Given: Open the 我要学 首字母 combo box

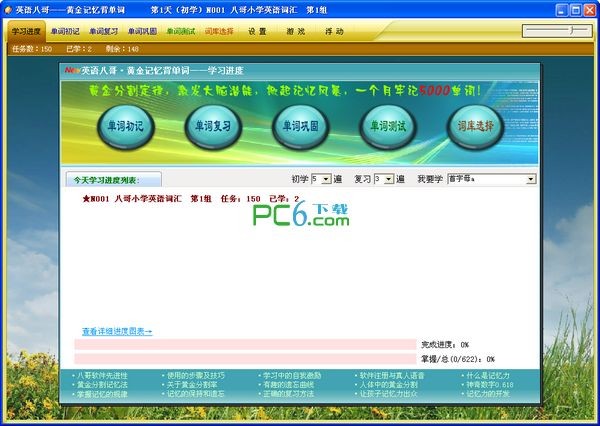Looking at the screenshot, I should click(492, 179).
